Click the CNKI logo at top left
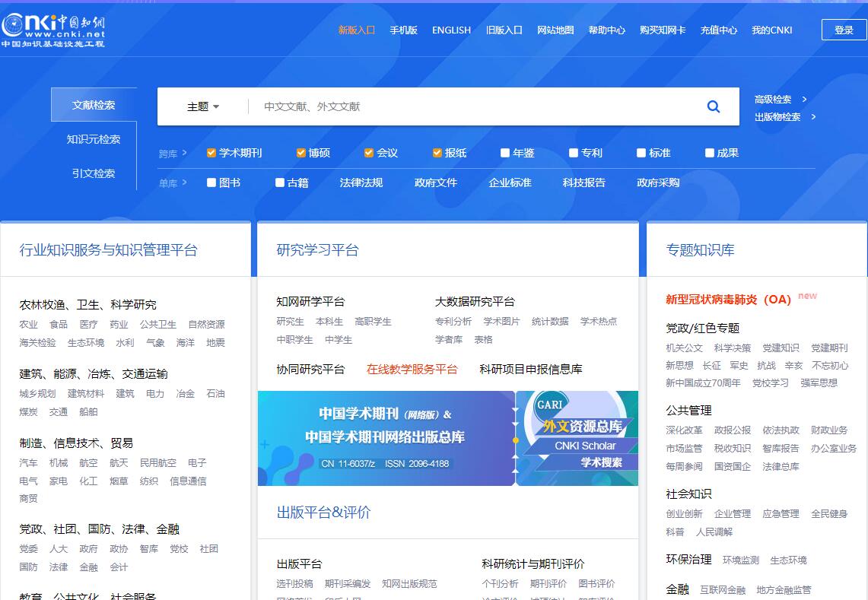This screenshot has height=600, width=868. [x=53, y=30]
